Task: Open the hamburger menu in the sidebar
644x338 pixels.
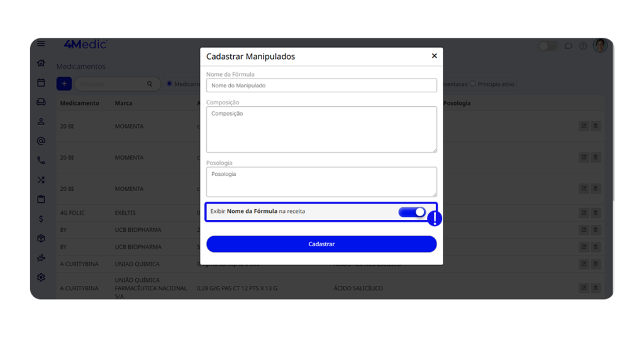Action: click(41, 44)
